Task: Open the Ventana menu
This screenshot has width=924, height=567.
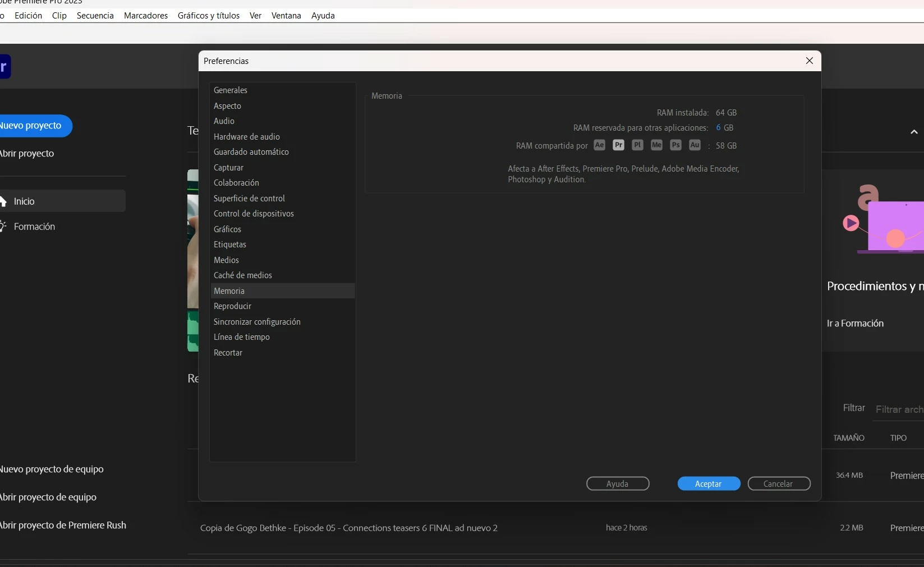Action: point(286,16)
